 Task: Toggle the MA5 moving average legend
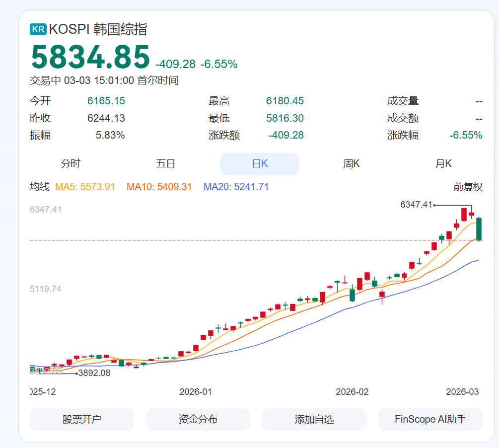pyautogui.click(x=85, y=187)
